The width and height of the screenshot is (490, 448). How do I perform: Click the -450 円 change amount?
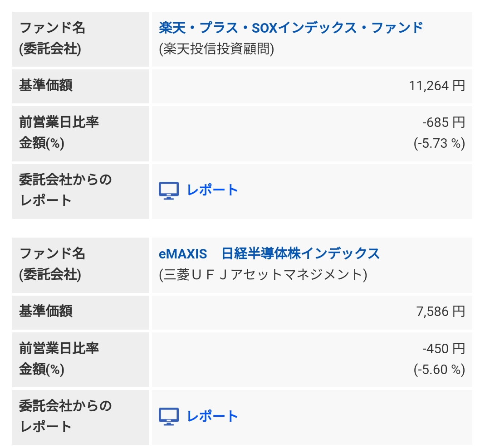pyautogui.click(x=443, y=349)
